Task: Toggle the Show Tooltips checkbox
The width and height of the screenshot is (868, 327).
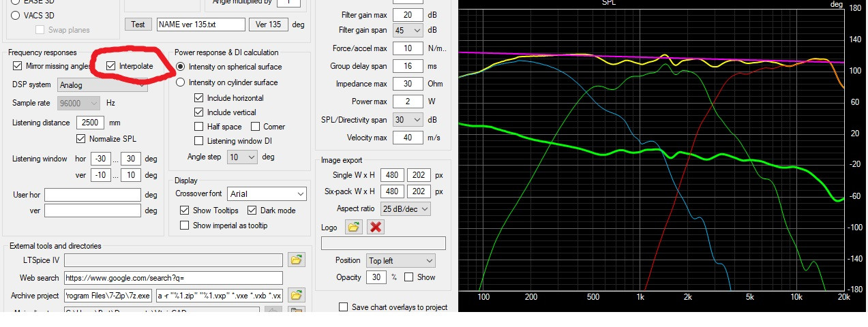Action: [184, 211]
